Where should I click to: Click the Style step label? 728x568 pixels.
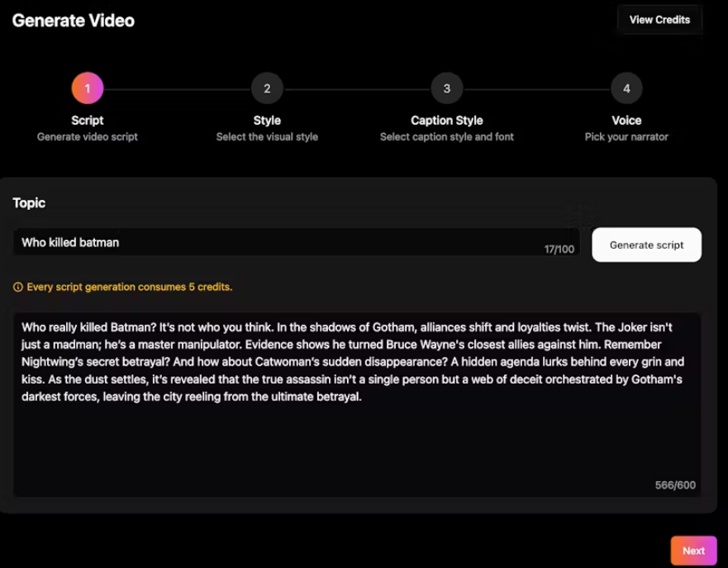(267, 120)
